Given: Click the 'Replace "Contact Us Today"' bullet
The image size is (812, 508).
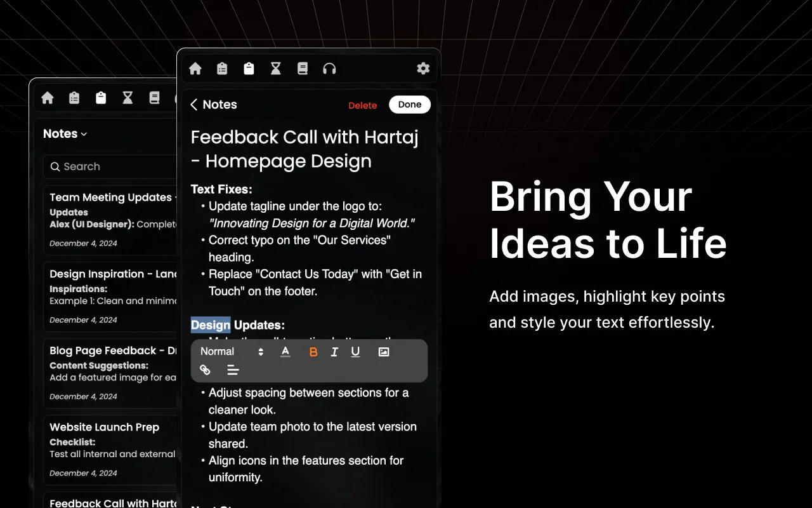Looking at the screenshot, I should click(x=315, y=283).
